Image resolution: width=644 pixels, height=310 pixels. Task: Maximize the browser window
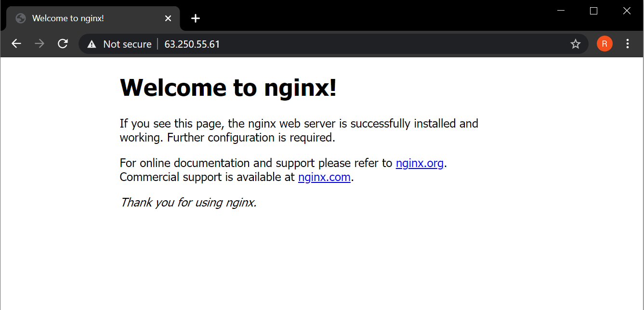point(593,11)
